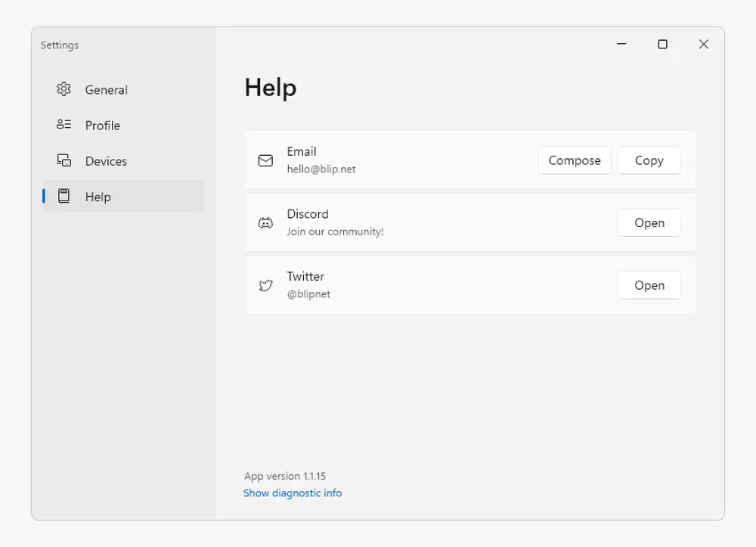Click the Devices icon in sidebar

point(64,160)
